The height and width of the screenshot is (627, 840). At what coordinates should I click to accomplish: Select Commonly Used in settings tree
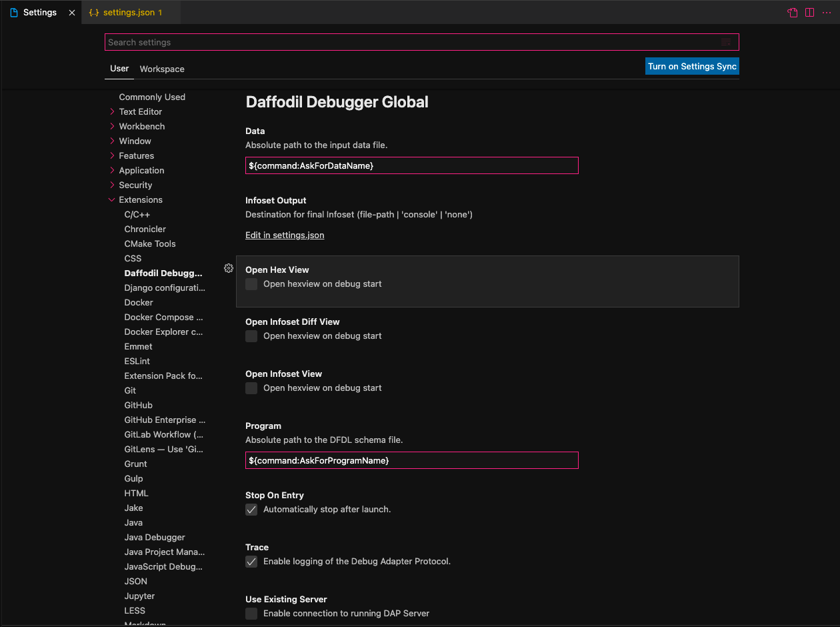click(x=152, y=97)
